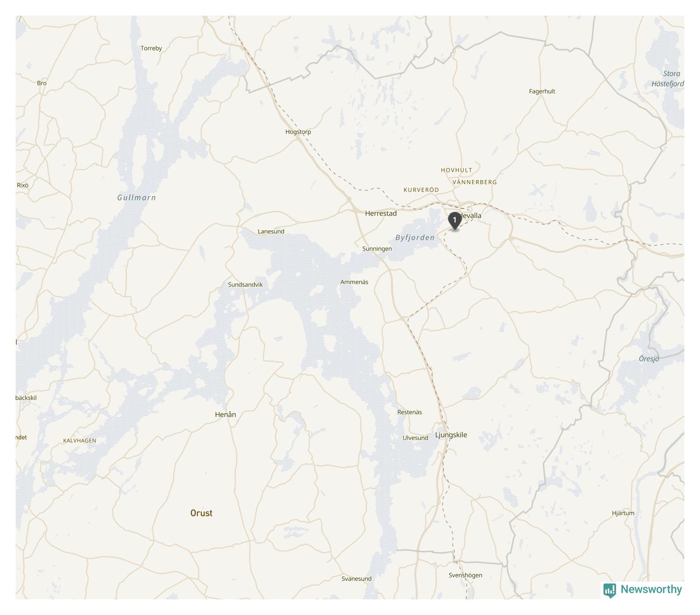This screenshot has height=615, width=700.
Task: Select the Lanesund place label
Action: 271,231
